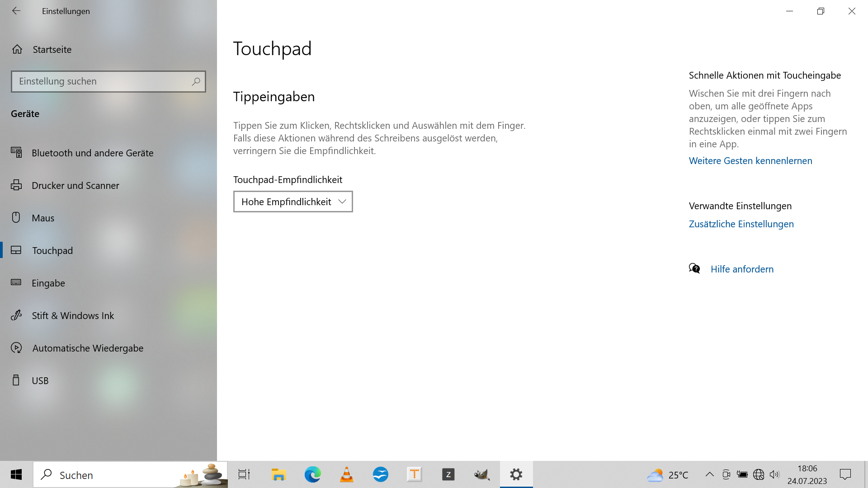The height and width of the screenshot is (488, 868).
Task: Open the Touchpad-Empfindlichkeit dropdown
Action: point(293,202)
